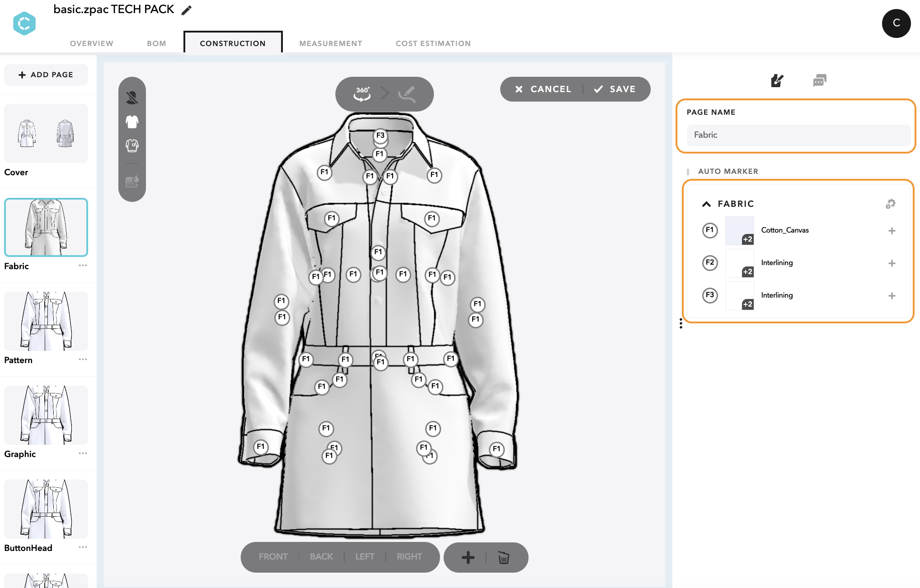Click the F2 Interlining fabric swatch
Screen dimensions: 920x588
pyautogui.click(x=740, y=263)
